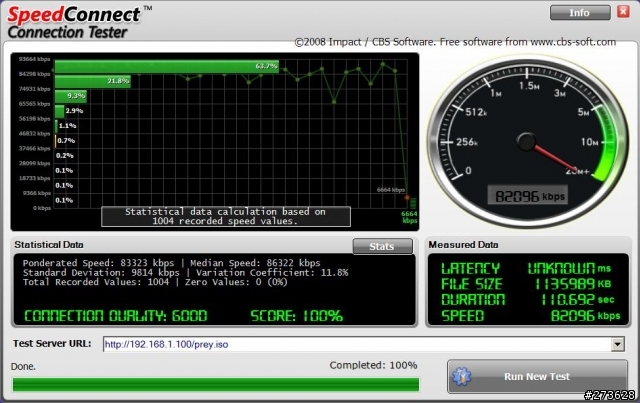The image size is (640, 403).
Task: Click Variation Coefficient: 11.8% text
Action: pos(272,272)
